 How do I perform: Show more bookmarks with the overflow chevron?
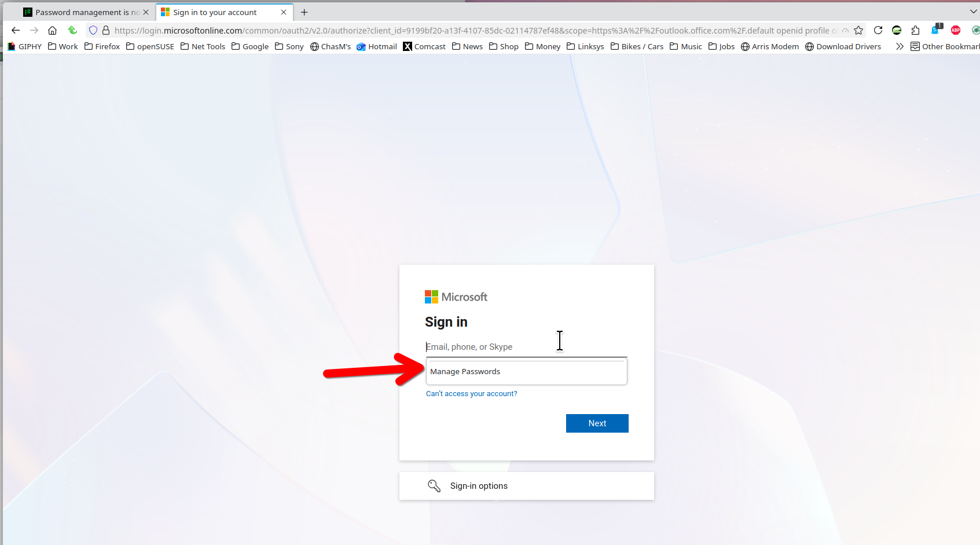900,46
